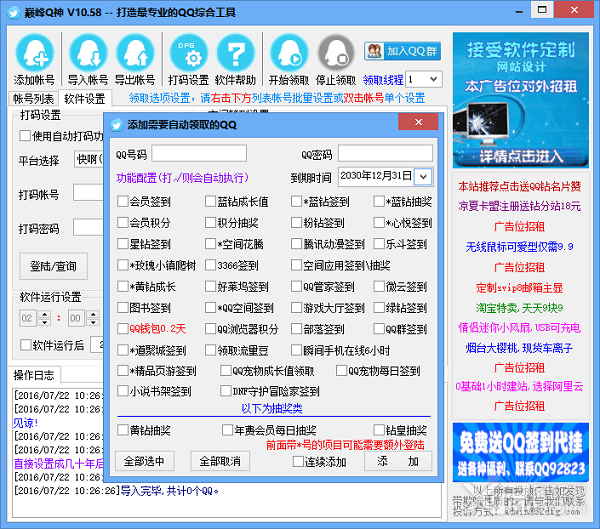Switch to the 软件设置 tab
600x529 pixels.
[85, 99]
